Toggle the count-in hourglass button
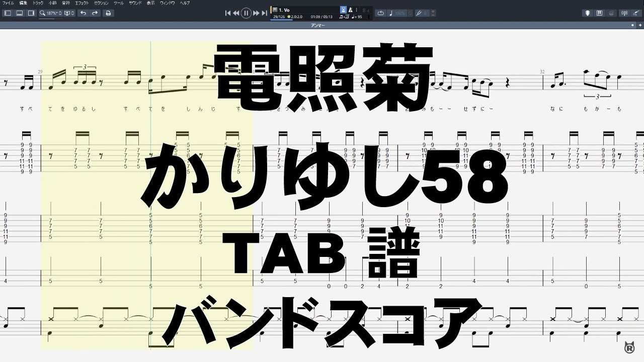 [343, 10]
